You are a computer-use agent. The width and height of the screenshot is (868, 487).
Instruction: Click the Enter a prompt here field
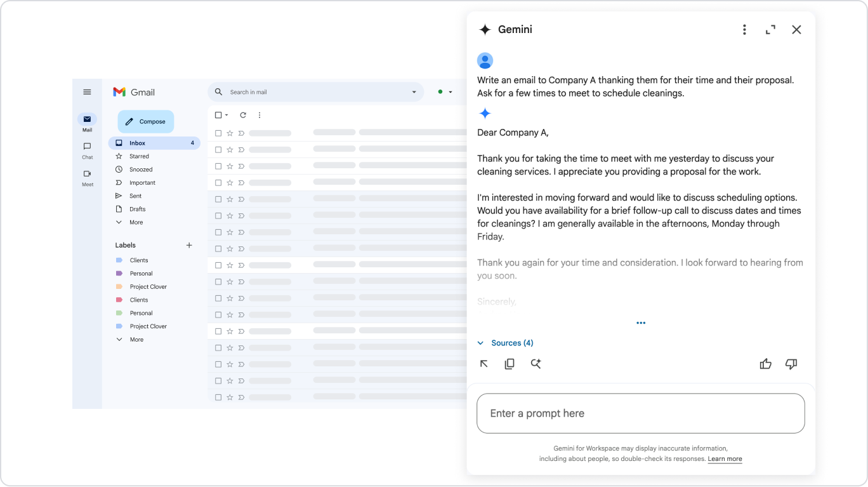(x=640, y=413)
